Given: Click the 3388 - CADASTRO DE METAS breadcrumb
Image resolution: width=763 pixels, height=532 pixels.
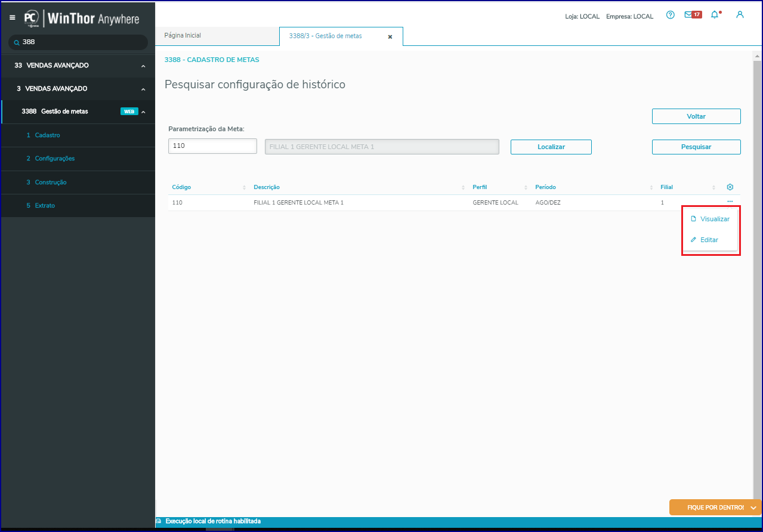Looking at the screenshot, I should pos(212,60).
